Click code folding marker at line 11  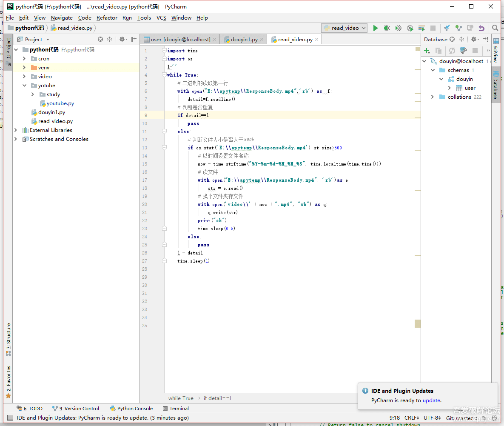164,131
